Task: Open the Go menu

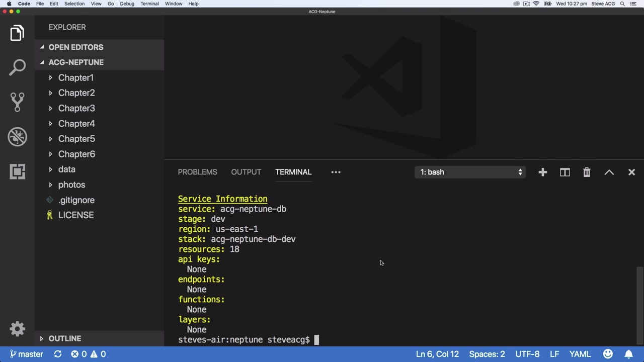Action: coord(111,4)
